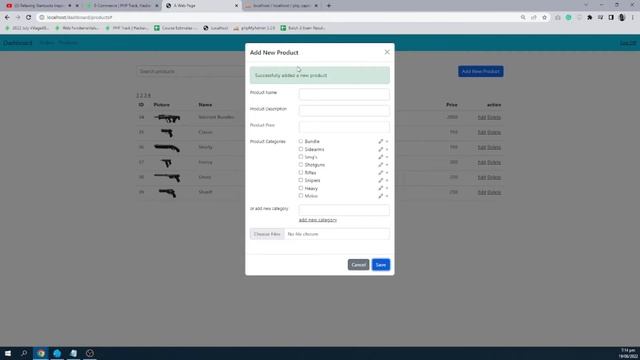The width and height of the screenshot is (640, 360).
Task: Click the browser back arrow
Action: click(7, 18)
